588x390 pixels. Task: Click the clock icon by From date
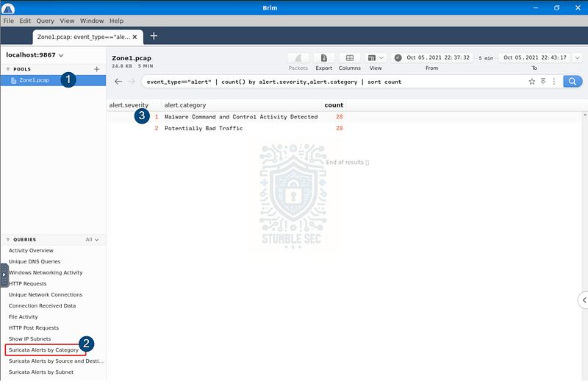point(398,57)
